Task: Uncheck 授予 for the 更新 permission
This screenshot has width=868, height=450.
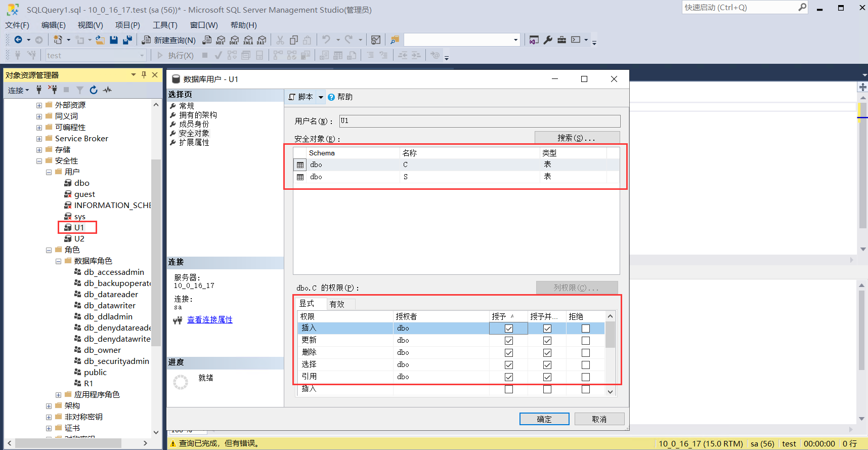Action: click(509, 341)
